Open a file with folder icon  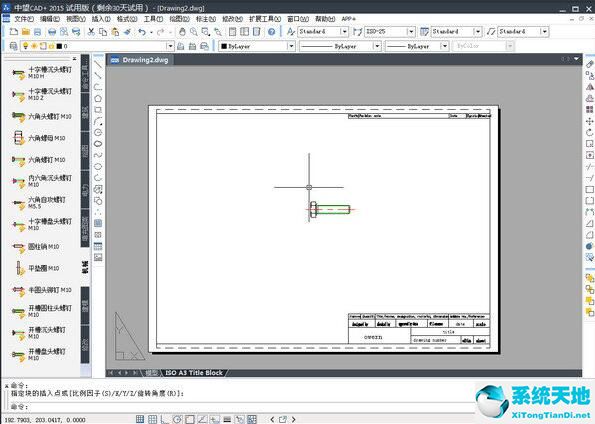coord(26,32)
